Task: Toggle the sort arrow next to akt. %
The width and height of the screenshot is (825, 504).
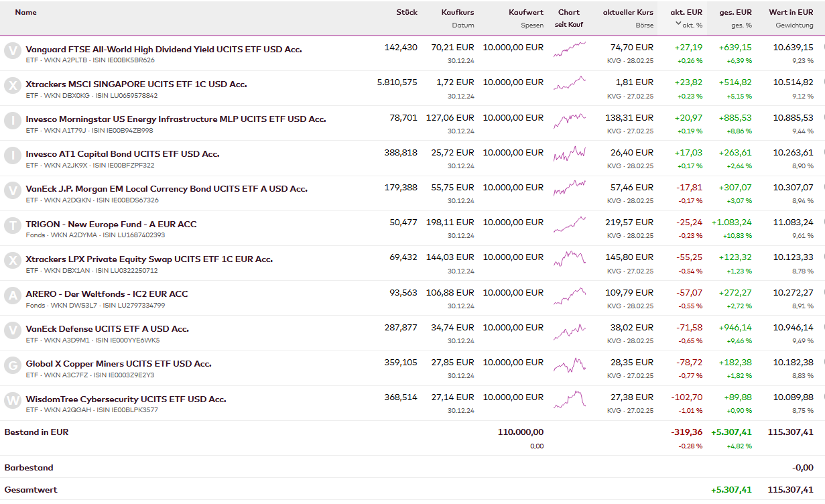Action: click(x=678, y=25)
